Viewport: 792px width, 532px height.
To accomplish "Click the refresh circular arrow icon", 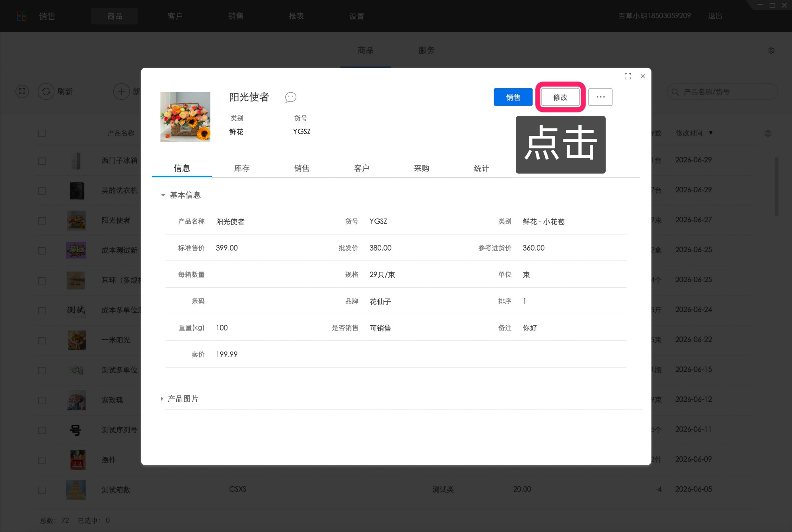I will 46,91.
